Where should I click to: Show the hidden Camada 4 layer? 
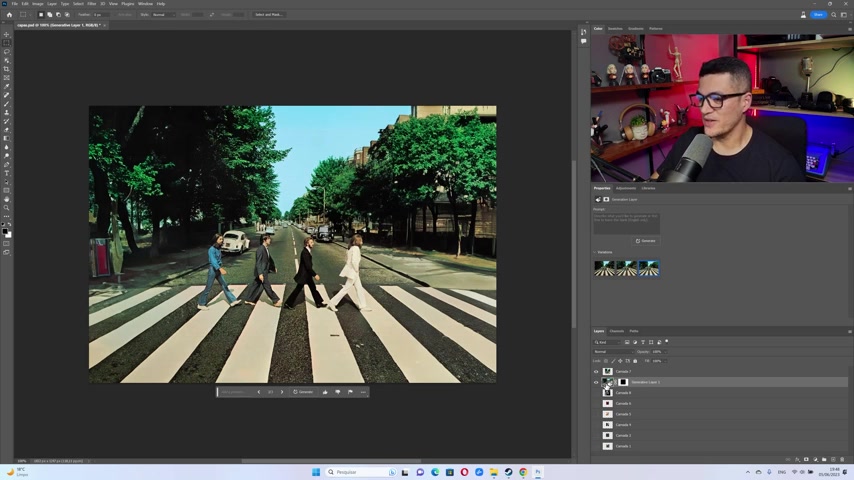pos(596,425)
